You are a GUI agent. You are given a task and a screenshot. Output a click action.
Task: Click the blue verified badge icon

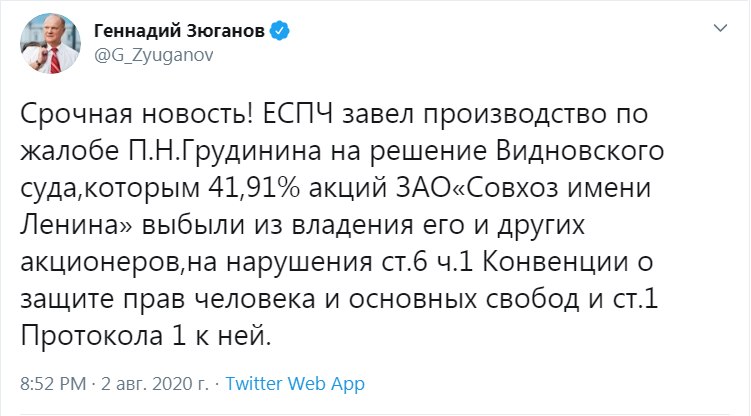click(282, 30)
